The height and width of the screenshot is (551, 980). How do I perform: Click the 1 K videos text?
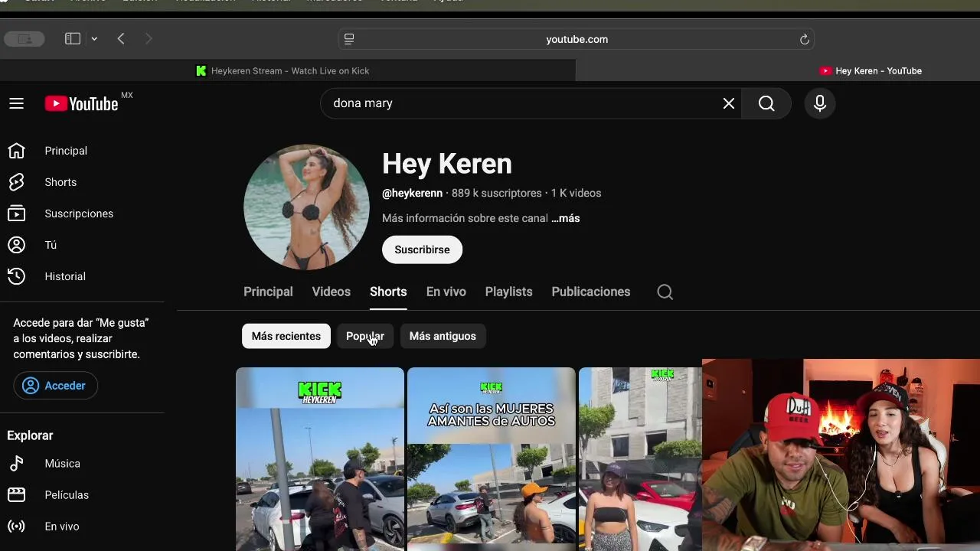click(x=576, y=193)
